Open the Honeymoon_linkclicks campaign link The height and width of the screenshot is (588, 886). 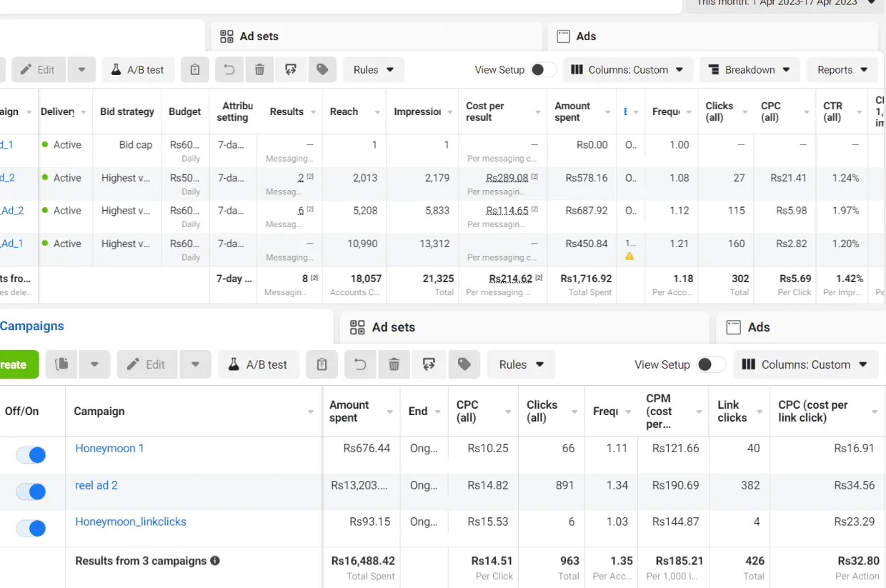click(131, 522)
